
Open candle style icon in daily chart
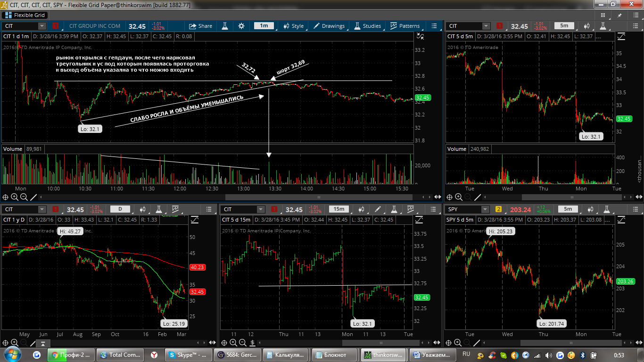click(x=143, y=209)
